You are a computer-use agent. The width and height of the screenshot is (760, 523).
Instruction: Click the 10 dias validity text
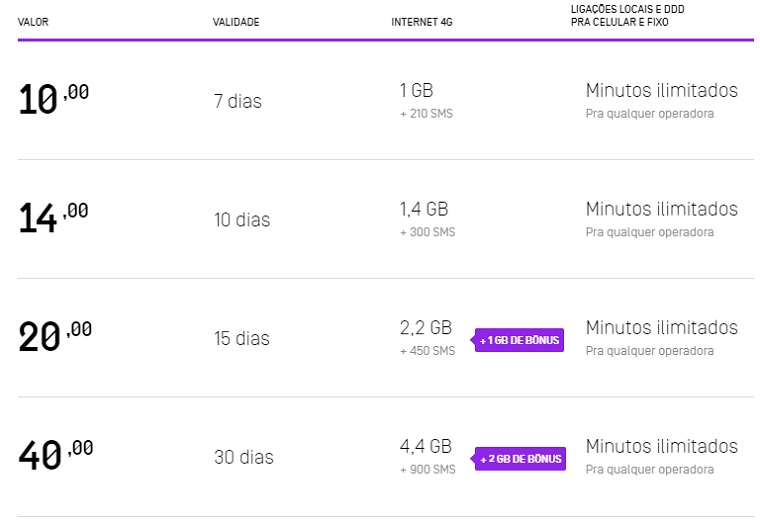tap(242, 220)
